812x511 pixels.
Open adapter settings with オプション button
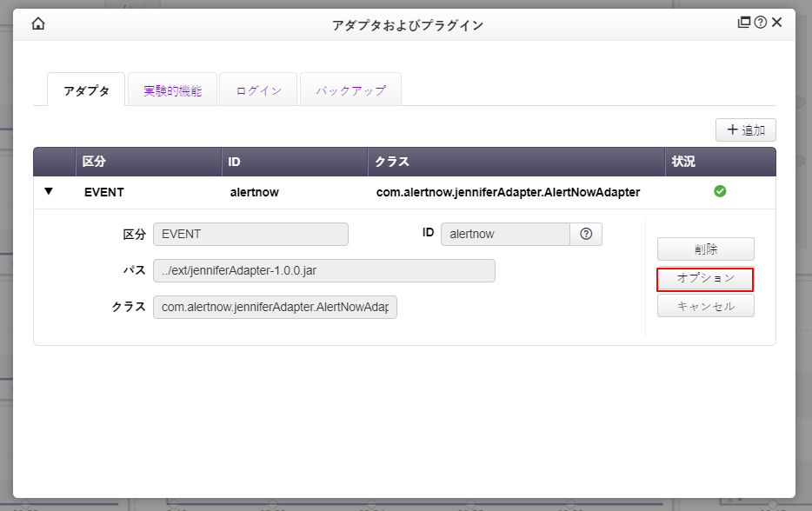pyautogui.click(x=705, y=279)
